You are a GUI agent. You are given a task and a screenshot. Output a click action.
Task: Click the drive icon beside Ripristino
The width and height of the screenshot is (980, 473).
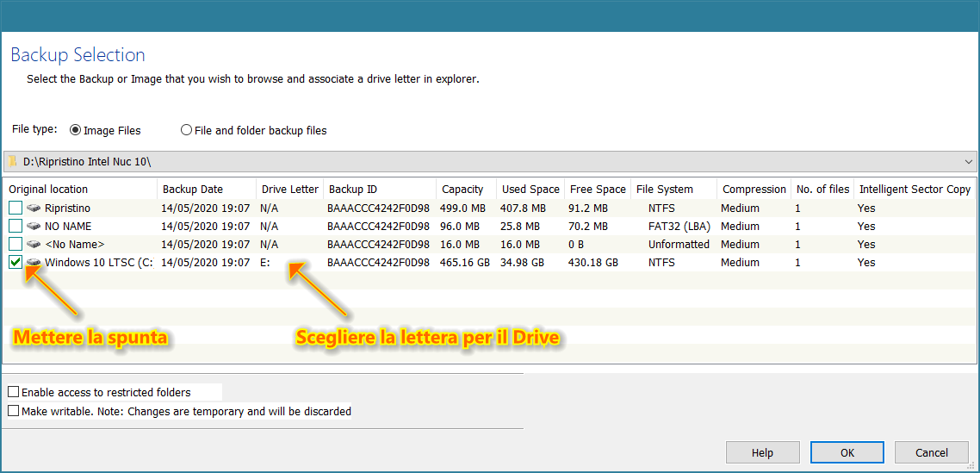(x=34, y=208)
